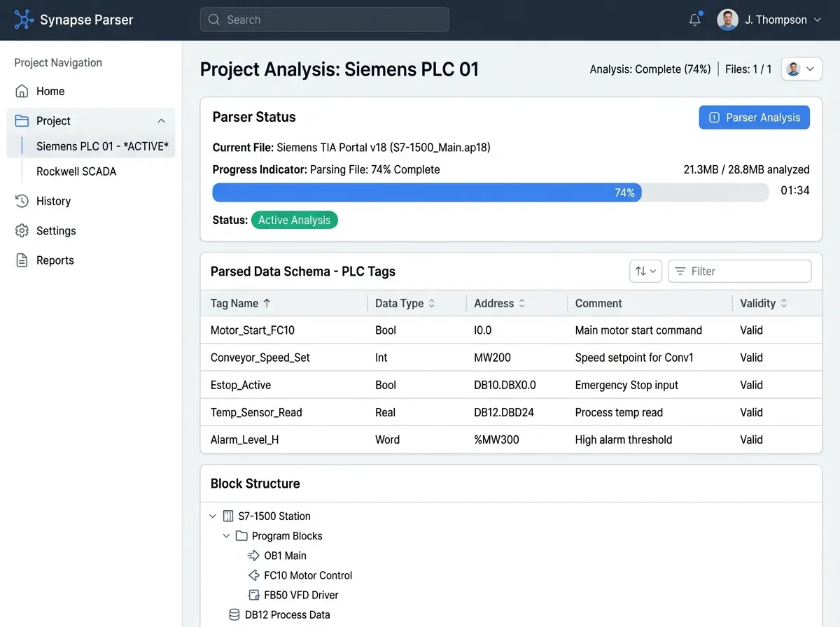The image size is (840, 627).
Task: Click 'Files: 1 / 1' counter
Action: coord(748,69)
